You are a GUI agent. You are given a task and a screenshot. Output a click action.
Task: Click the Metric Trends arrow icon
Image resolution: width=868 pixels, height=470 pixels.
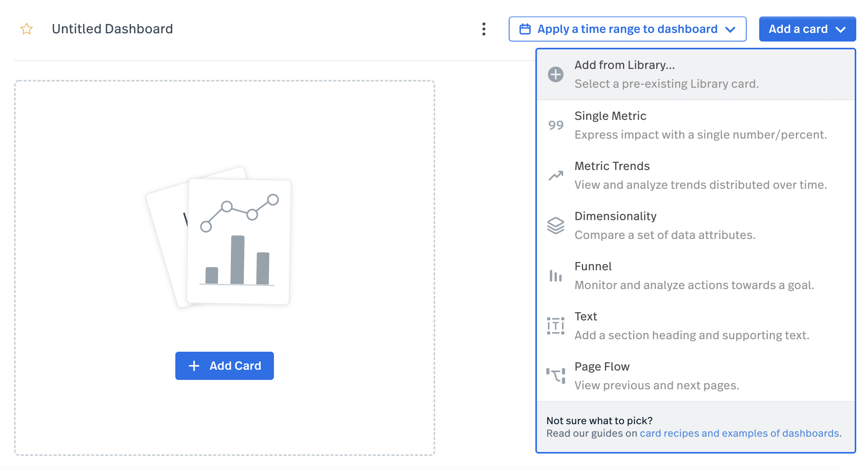(x=556, y=175)
